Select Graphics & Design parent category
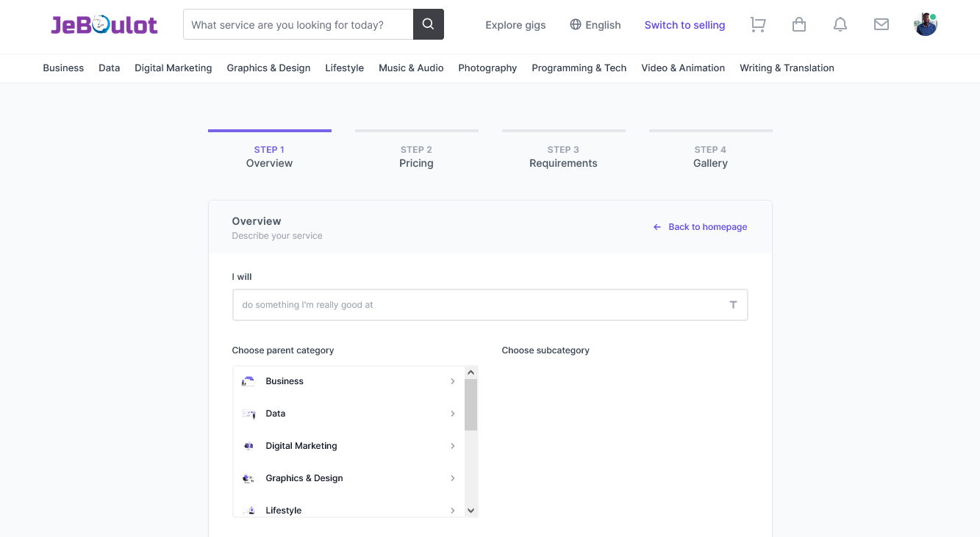This screenshot has width=980, height=537. click(304, 478)
